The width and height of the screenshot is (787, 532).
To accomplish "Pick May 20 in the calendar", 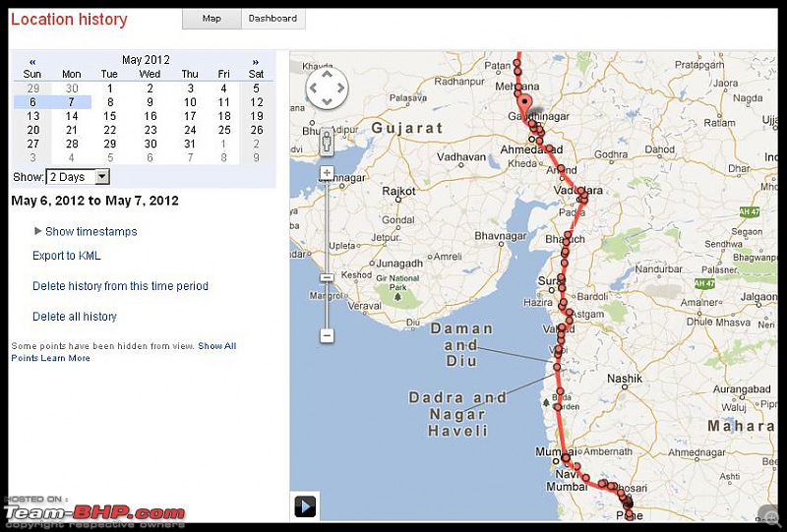I will [x=33, y=130].
